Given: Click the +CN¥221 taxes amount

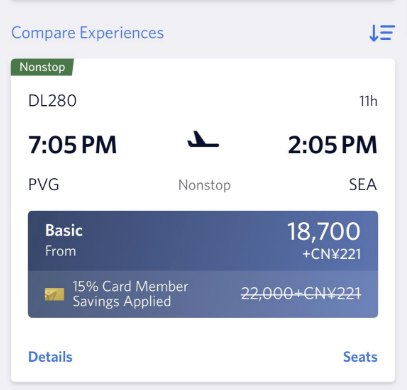Looking at the screenshot, I should 332,254.
